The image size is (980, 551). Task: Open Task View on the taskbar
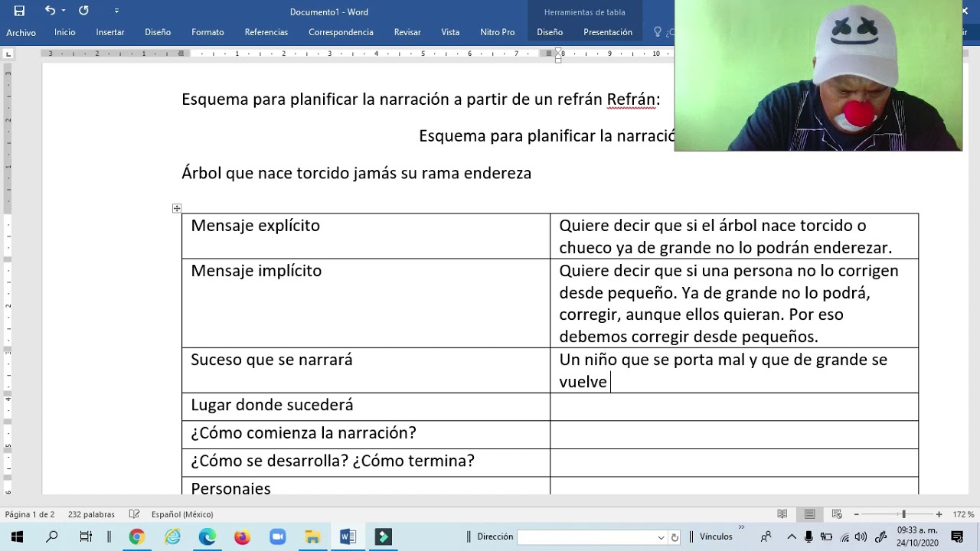(86, 537)
